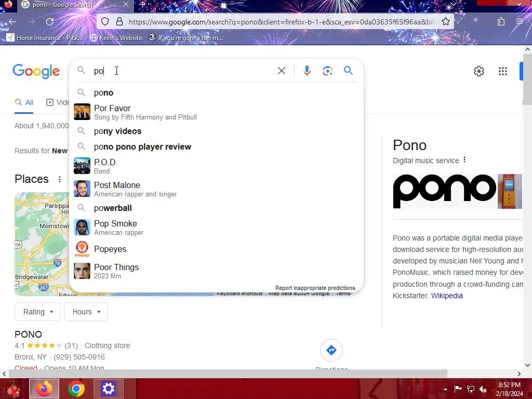This screenshot has height=399, width=532.
Task: Select the 'pono' search suggestion
Action: point(216,92)
